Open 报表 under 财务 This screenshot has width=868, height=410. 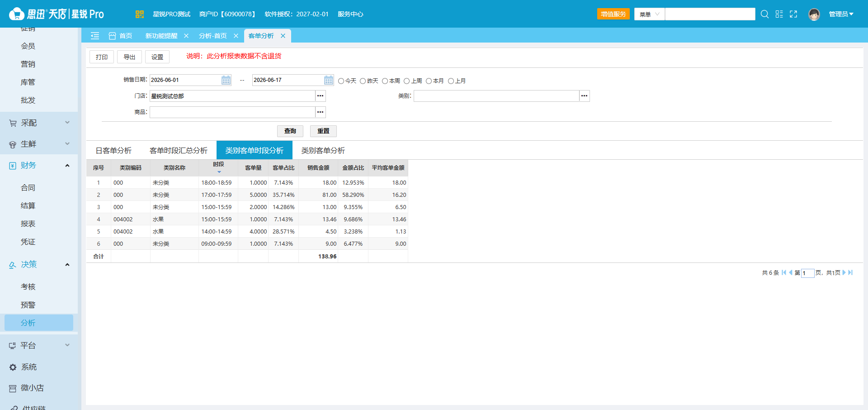[28, 224]
